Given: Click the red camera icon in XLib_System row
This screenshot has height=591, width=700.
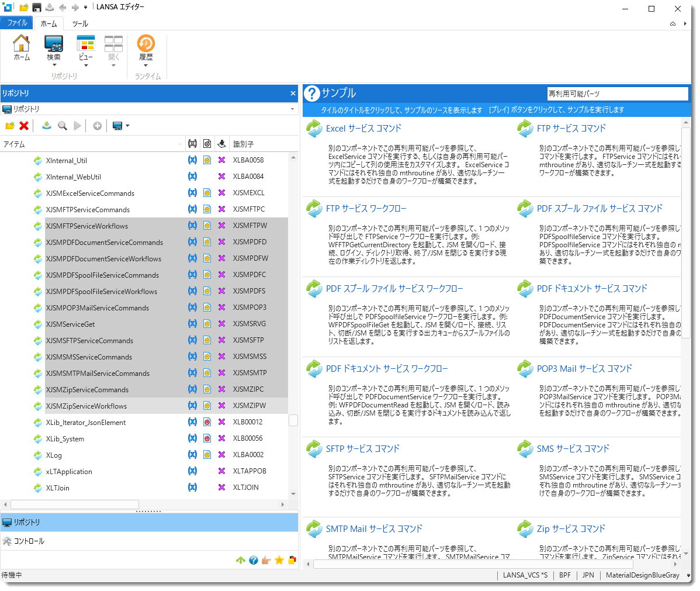Looking at the screenshot, I should click(x=207, y=438).
